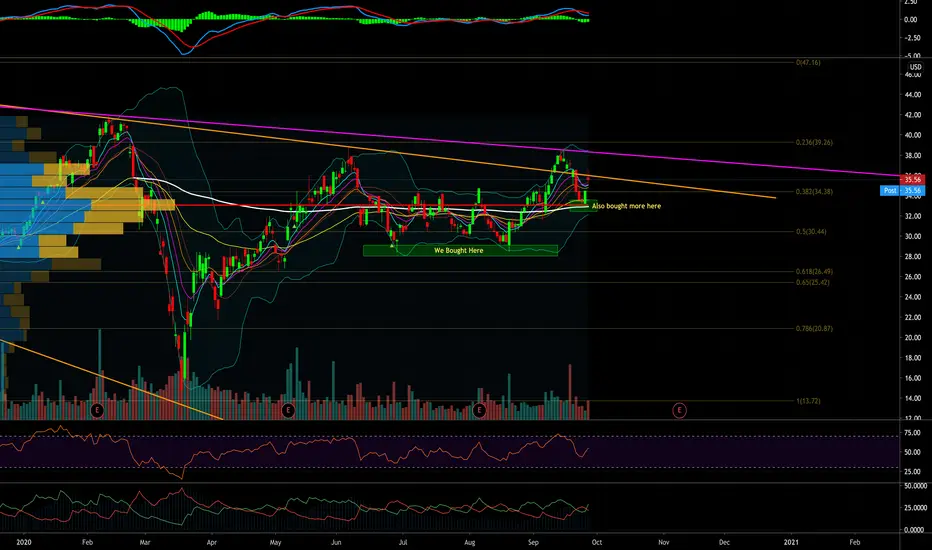Click the 0.786(20.87) Fibonacci level label
The width and height of the screenshot is (932, 550).
[814, 328]
